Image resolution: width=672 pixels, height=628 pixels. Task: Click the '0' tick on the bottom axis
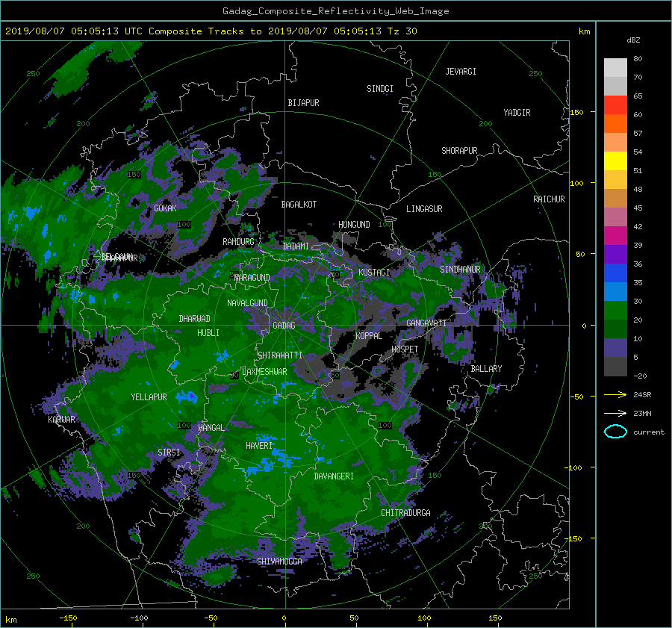click(x=284, y=618)
